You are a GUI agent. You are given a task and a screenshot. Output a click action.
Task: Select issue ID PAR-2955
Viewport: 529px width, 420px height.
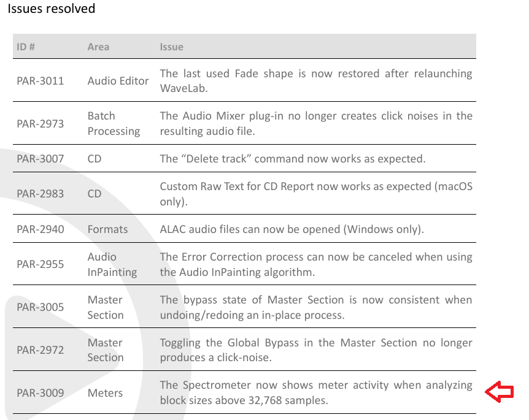pos(41,264)
